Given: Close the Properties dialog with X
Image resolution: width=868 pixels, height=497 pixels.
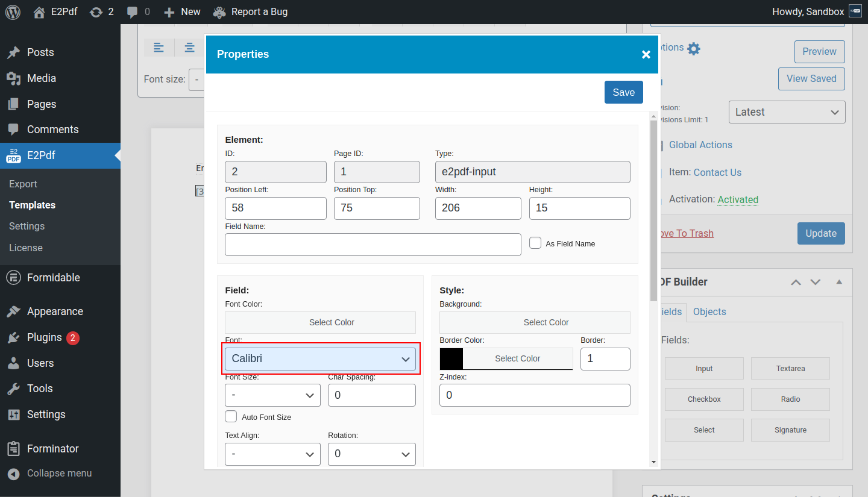Looking at the screenshot, I should tap(646, 55).
